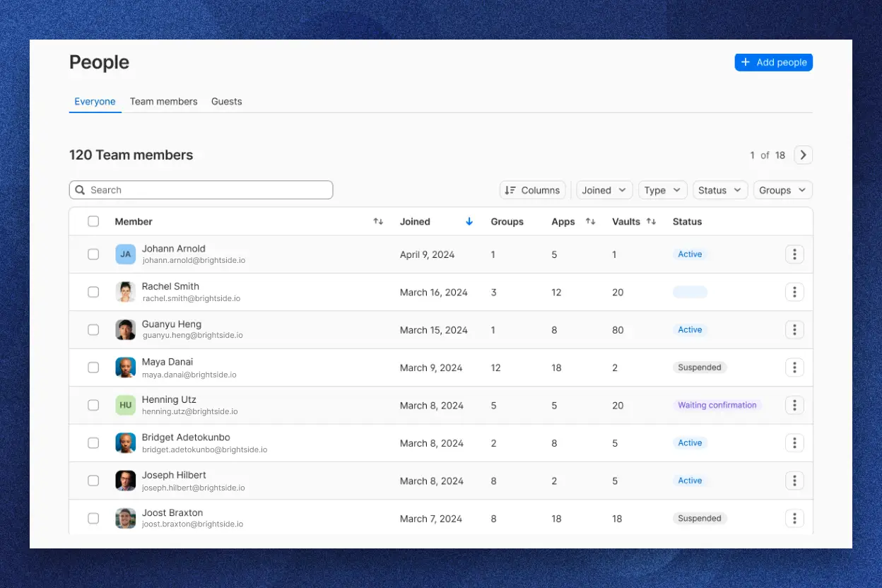
Task: Switch to the Team members tab
Action: click(163, 101)
